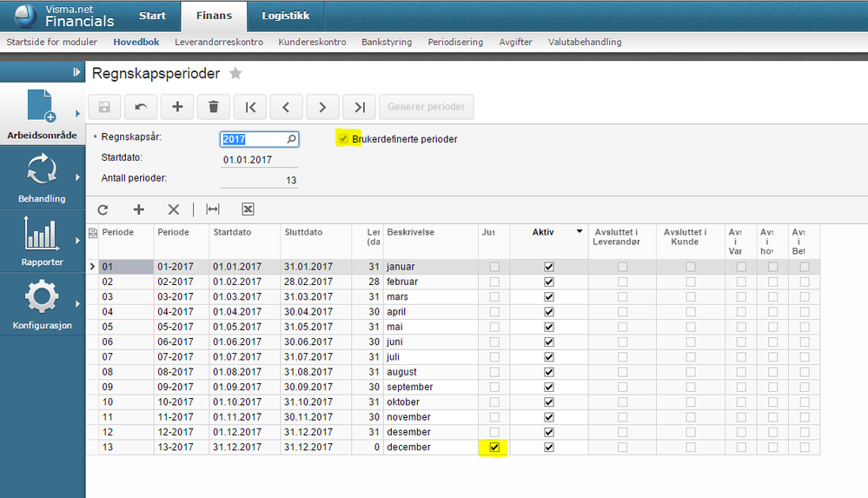Viewport: 868px width, 498px height.
Task: Select end date cell 30.11.2017
Action: tap(315, 417)
